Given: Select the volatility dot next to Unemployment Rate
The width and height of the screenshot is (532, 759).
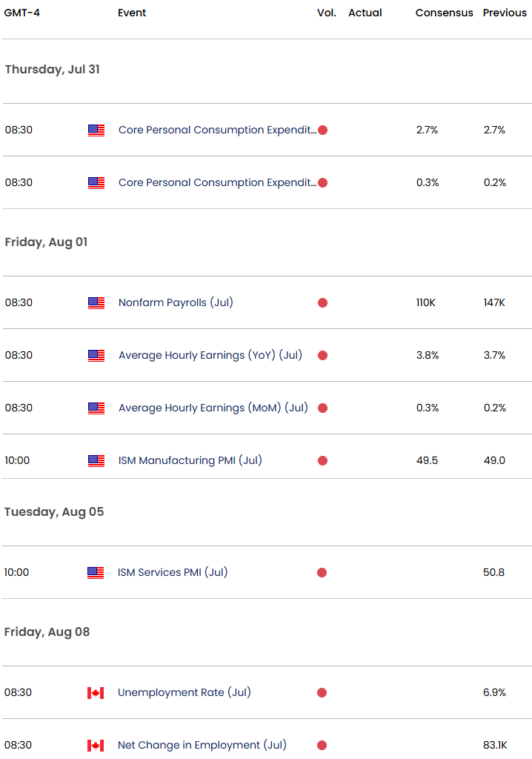Looking at the screenshot, I should pos(322,692).
